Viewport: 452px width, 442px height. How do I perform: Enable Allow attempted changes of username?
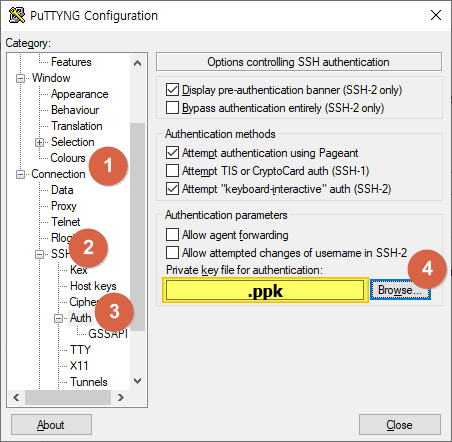[x=172, y=253]
